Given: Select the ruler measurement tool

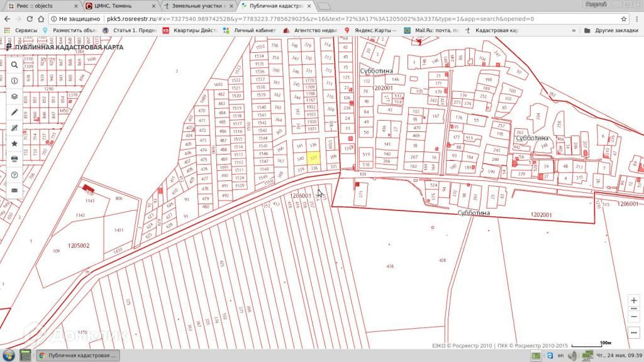Looking at the screenshot, I should 14,128.
